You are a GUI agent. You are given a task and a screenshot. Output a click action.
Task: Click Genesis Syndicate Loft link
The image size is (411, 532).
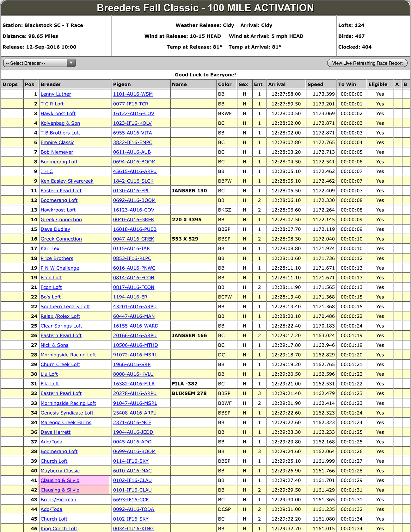click(x=67, y=413)
